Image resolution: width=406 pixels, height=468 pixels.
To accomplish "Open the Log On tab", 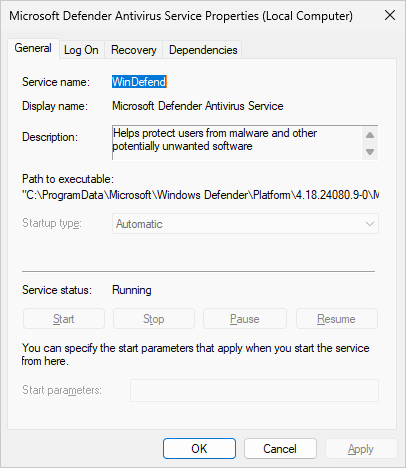I will [x=81, y=50].
